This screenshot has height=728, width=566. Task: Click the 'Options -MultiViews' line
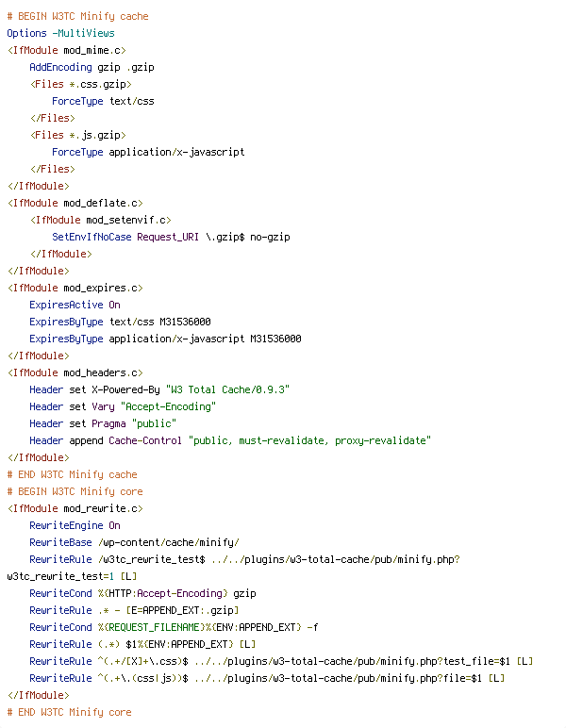(60, 33)
